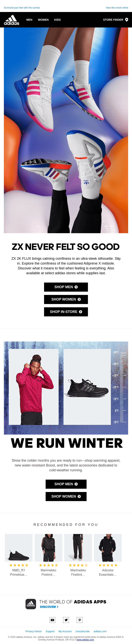Select Adicolor Essentials hoodie thumbnail
Image resolution: width=132 pixels, height=644 pixels.
[108, 548]
